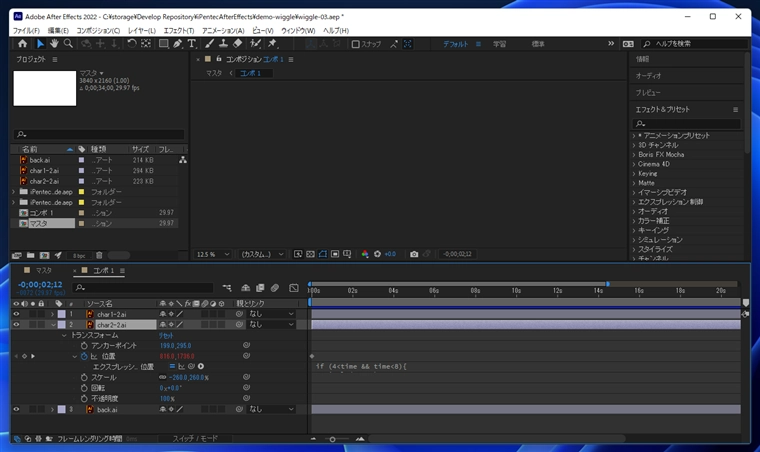Toggle scale constrain proportions link
This screenshot has height=452, width=760.
(162, 377)
